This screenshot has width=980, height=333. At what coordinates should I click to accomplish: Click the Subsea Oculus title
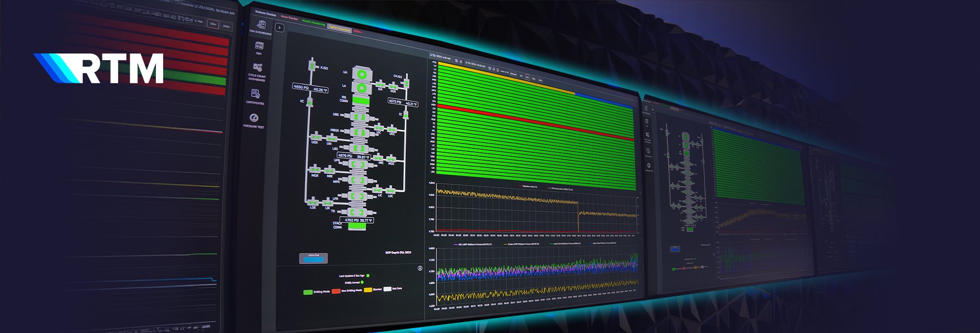point(266,14)
